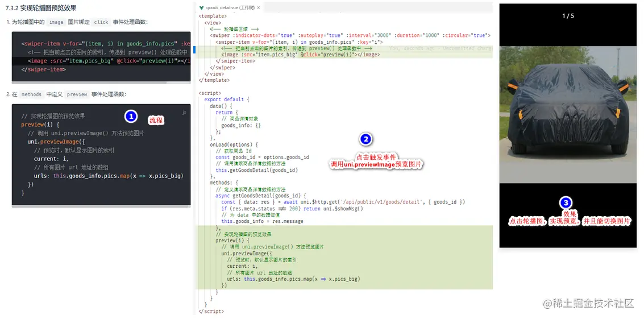The width and height of the screenshot is (644, 319).
Task: Click "preview(i) {" in the editor's highlighted block
Action: pos(232,241)
